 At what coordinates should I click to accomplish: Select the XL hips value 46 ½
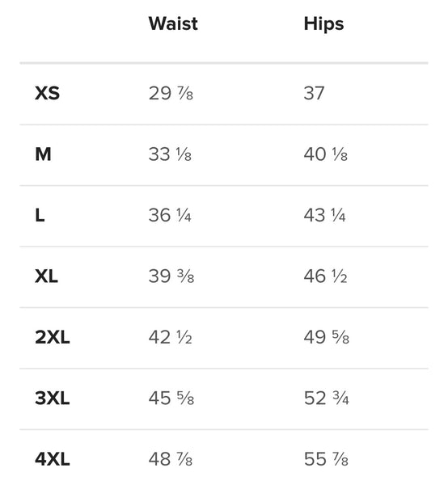click(325, 276)
